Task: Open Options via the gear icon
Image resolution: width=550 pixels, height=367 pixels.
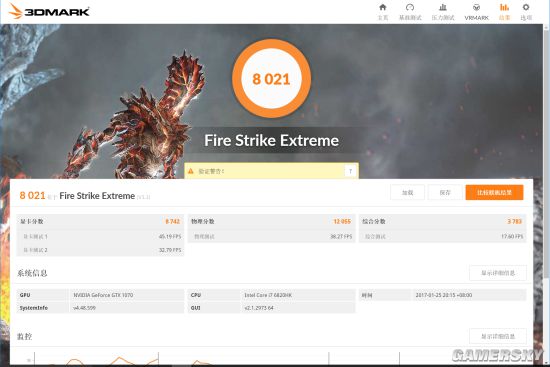Action: point(526,7)
